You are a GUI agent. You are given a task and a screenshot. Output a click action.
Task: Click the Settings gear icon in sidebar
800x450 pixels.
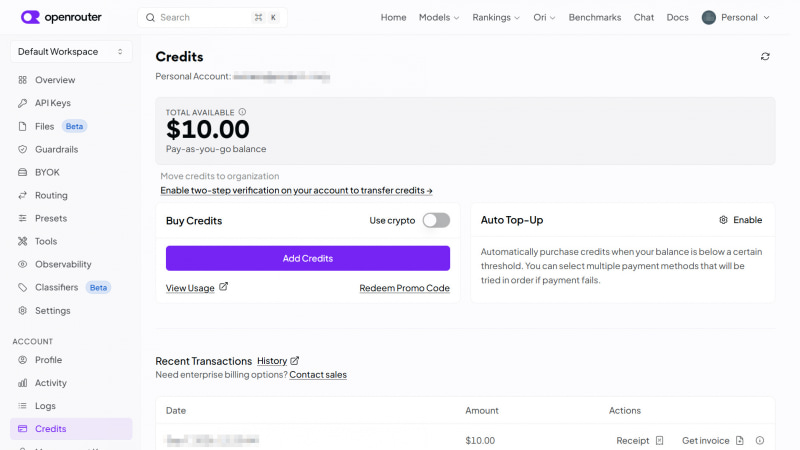(22, 310)
